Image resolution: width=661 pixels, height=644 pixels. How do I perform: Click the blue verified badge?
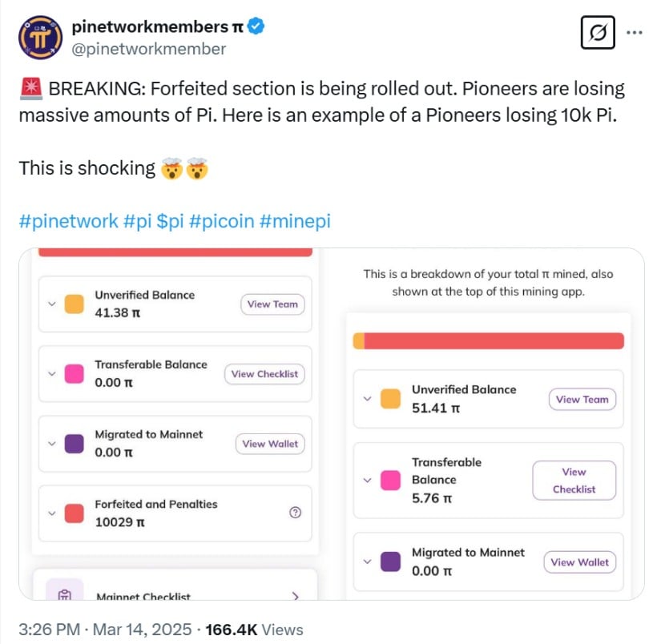pos(256,26)
